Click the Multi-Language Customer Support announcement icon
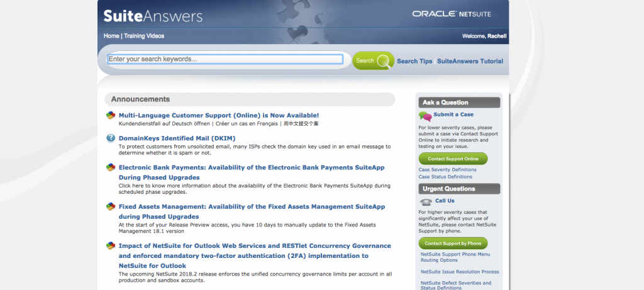644x290 pixels. coord(111,116)
